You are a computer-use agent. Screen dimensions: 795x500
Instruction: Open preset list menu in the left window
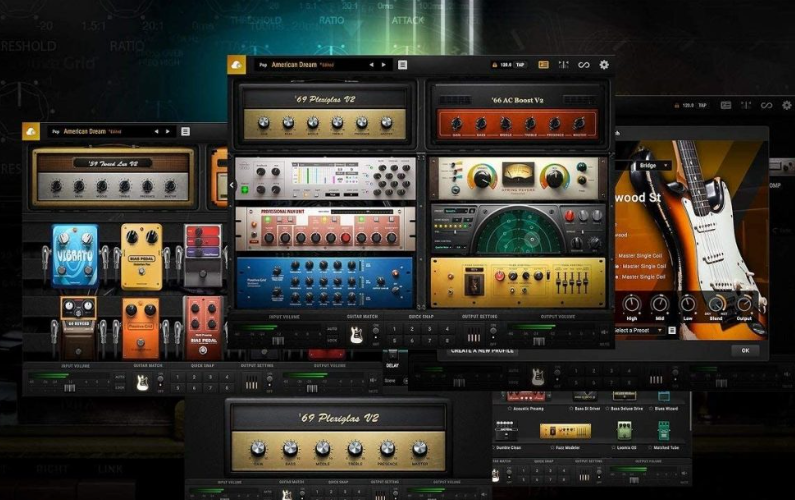[186, 131]
